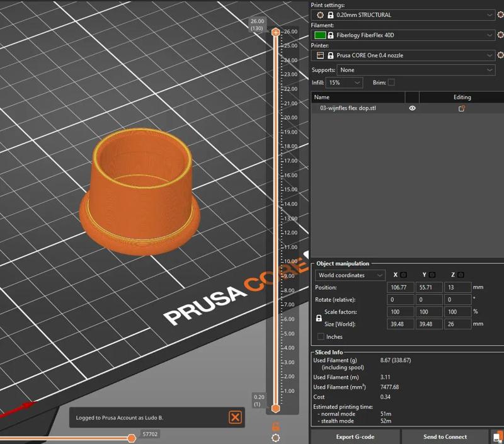Click the Size Y field showing 39.48

tap(429, 324)
